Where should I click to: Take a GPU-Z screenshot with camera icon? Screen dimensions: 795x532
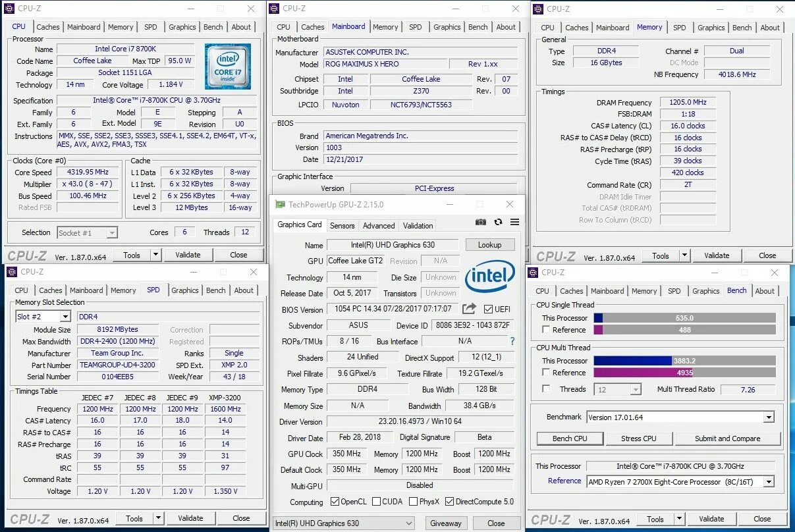click(x=481, y=223)
